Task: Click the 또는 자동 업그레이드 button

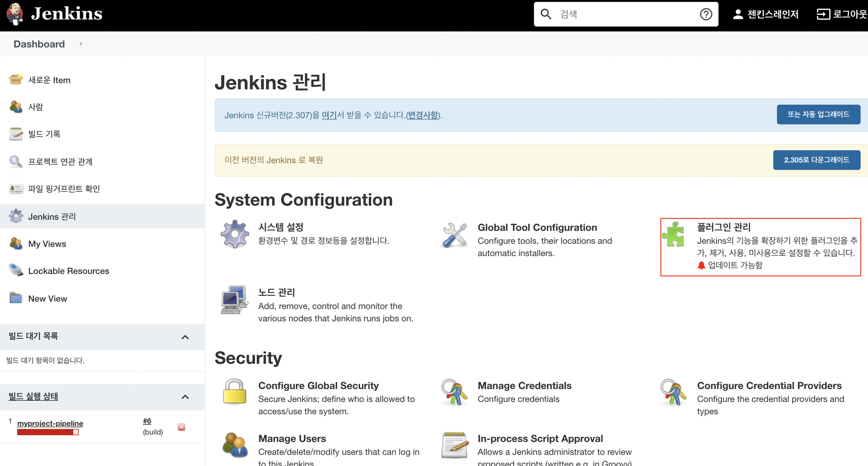Action: 818,114
